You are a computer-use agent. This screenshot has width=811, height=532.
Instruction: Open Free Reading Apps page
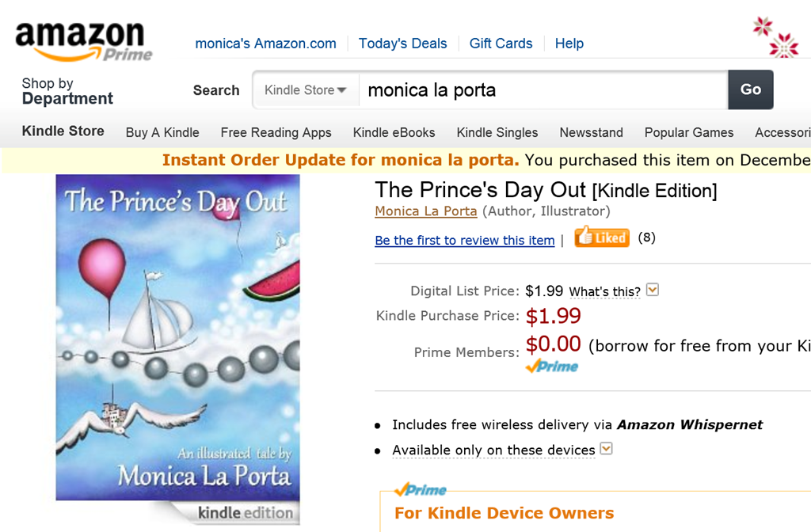pyautogui.click(x=276, y=132)
